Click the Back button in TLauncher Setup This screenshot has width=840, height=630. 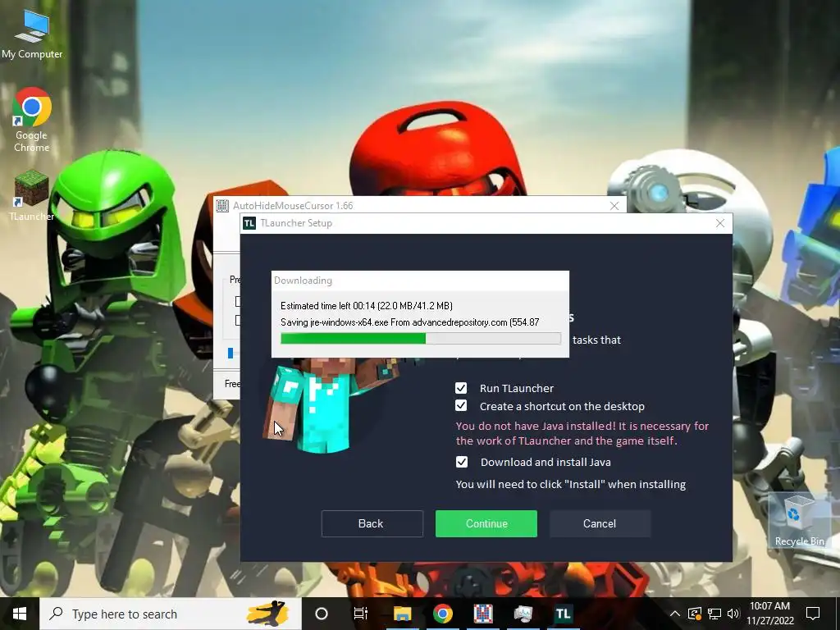tap(372, 523)
